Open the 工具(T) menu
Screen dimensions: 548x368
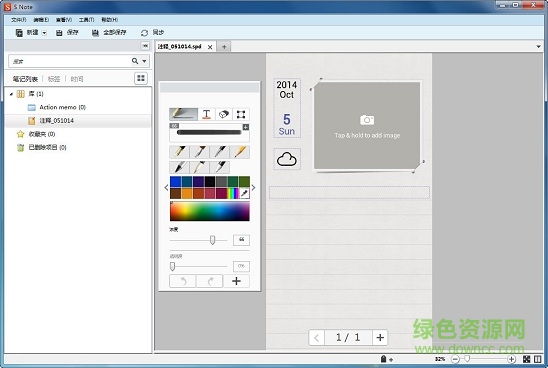(x=87, y=20)
